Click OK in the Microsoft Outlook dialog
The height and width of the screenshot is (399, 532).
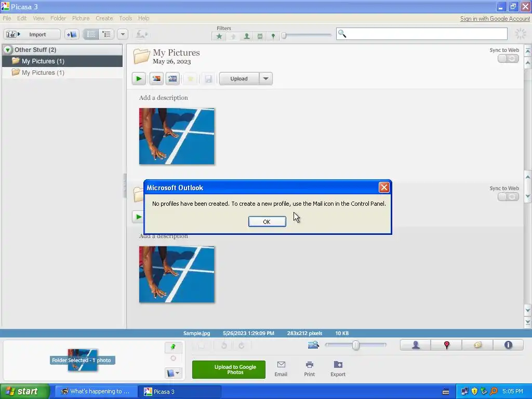coord(267,221)
